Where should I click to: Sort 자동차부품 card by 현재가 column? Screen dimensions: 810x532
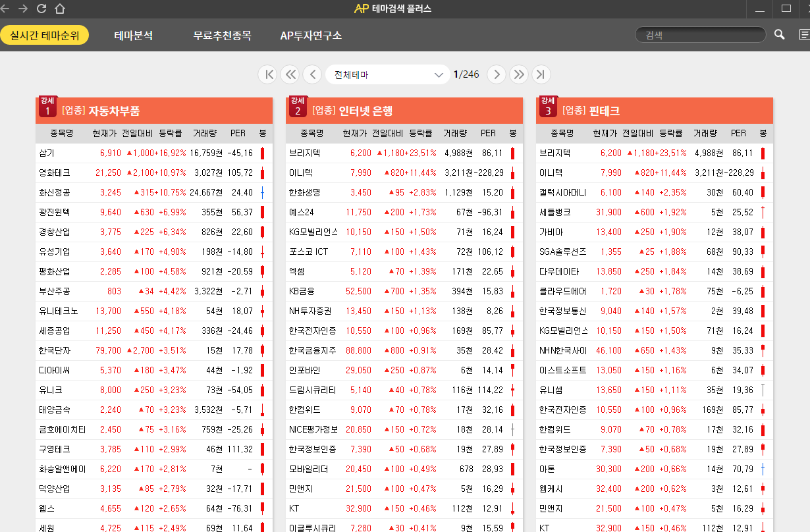point(105,134)
